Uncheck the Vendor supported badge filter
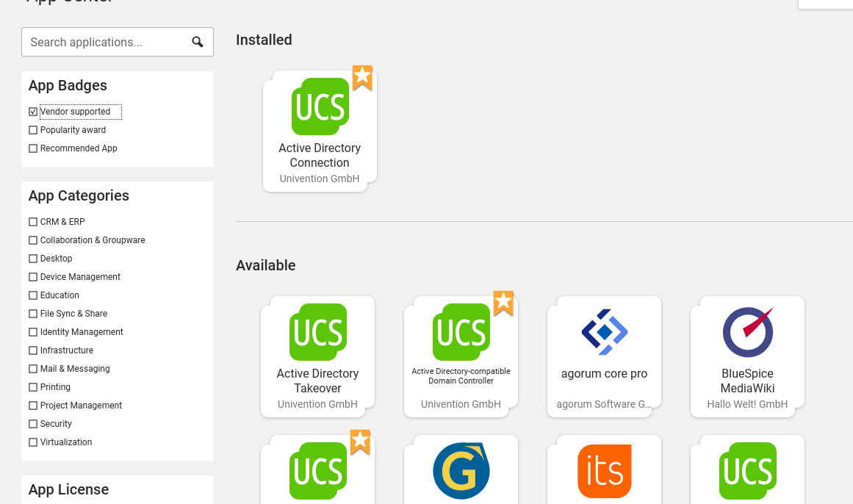Image resolution: width=853 pixels, height=504 pixels. pos(33,112)
